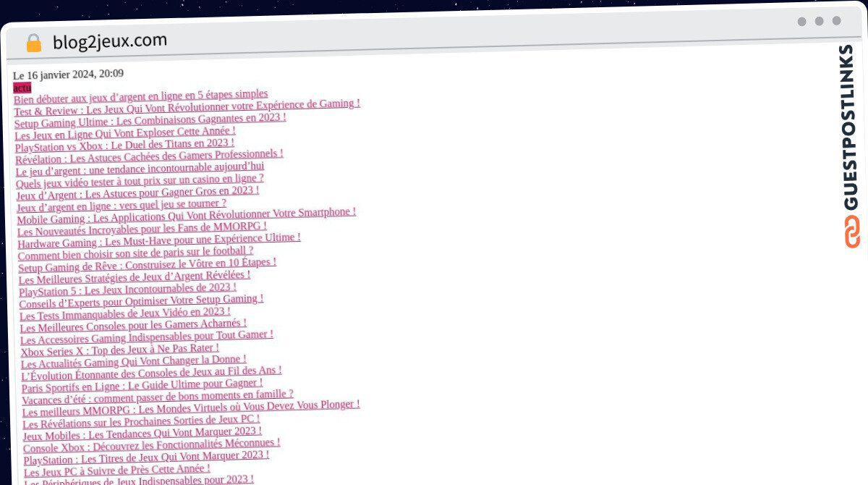The image size is (868, 485).
Task: Open 'Les Meilleures Consoles pour les Gamers Acharnés' link
Action: pos(133,326)
